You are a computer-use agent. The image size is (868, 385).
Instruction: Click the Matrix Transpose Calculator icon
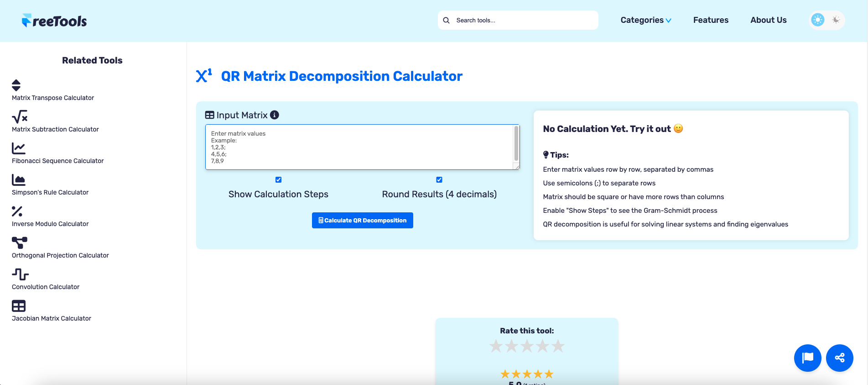pyautogui.click(x=16, y=85)
